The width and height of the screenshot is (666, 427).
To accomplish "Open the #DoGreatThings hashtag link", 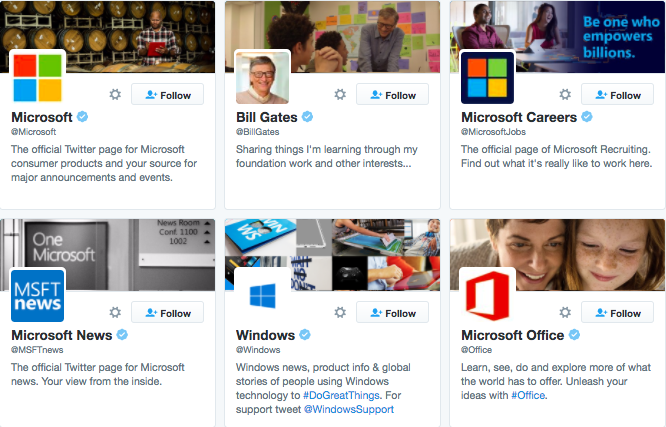I will pos(341,395).
